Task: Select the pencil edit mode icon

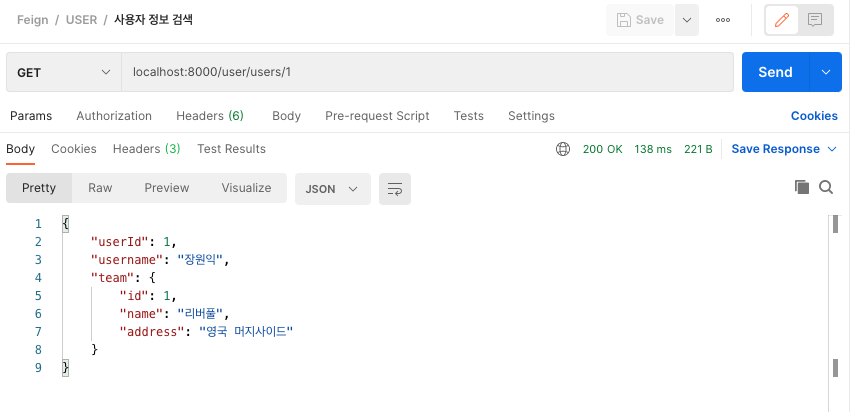Action: point(782,20)
